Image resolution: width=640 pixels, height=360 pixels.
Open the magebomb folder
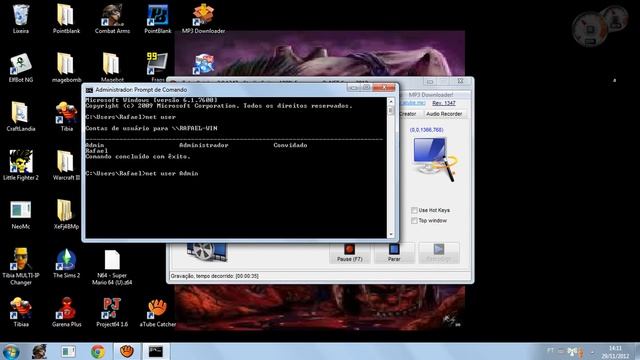pyautogui.click(x=66, y=68)
